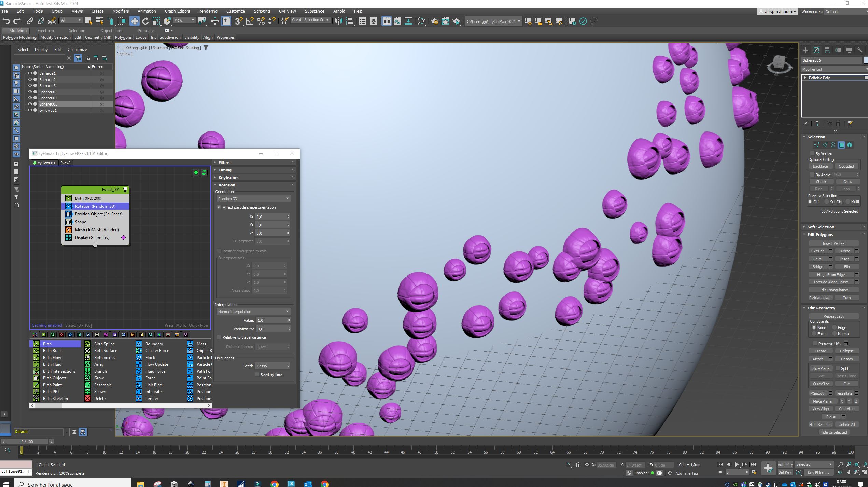Open the Utilities wrench panel
The width and height of the screenshot is (868, 487).
pyautogui.click(x=860, y=50)
